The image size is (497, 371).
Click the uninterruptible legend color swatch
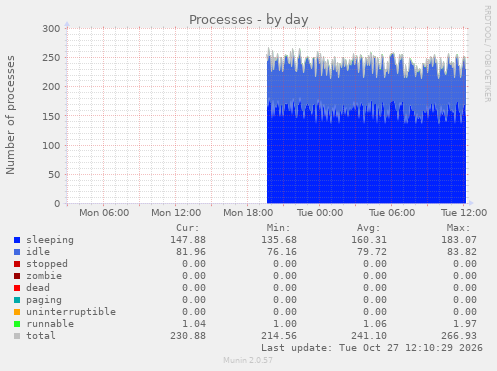click(17, 312)
